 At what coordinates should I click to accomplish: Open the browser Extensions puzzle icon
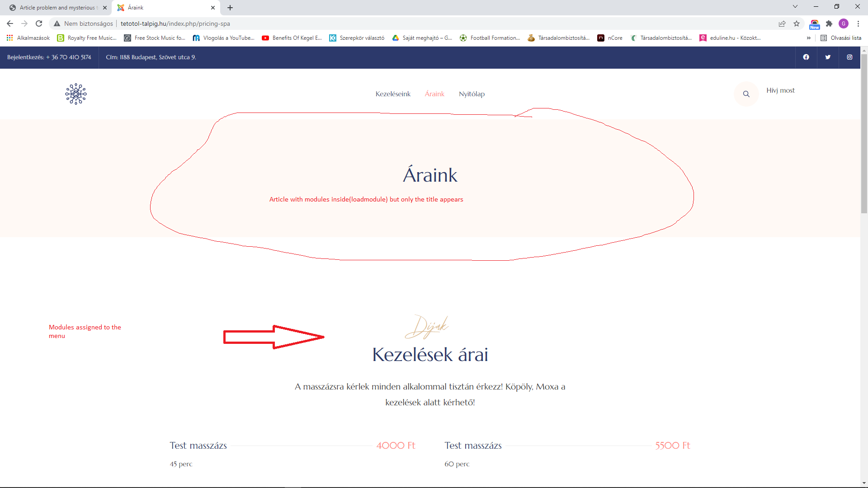829,23
